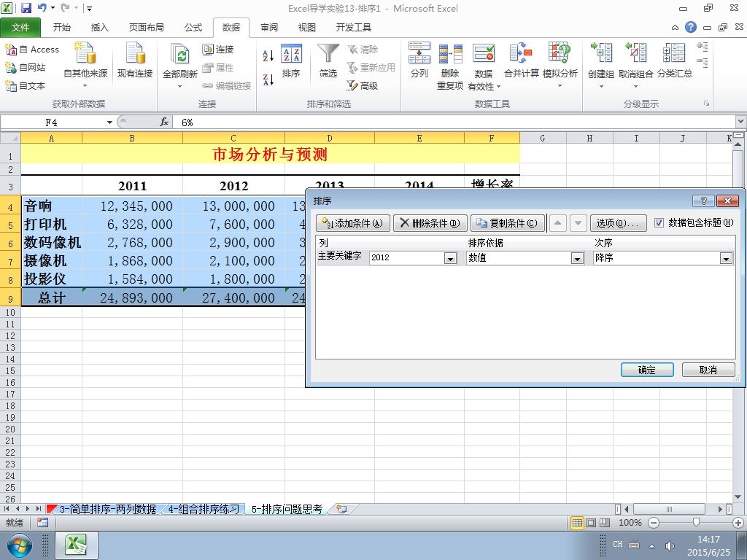Open the Name Box dropdown arrow
This screenshot has width=747, height=560.
[x=109, y=122]
